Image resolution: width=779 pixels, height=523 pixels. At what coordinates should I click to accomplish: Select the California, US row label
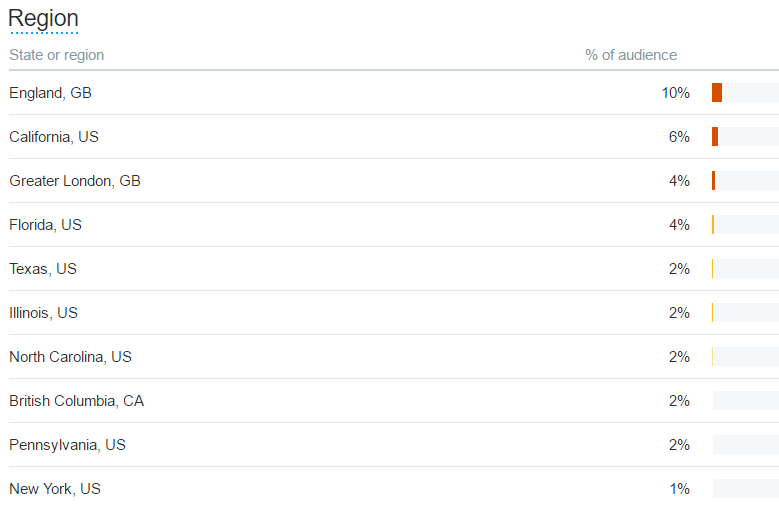pyautogui.click(x=54, y=137)
